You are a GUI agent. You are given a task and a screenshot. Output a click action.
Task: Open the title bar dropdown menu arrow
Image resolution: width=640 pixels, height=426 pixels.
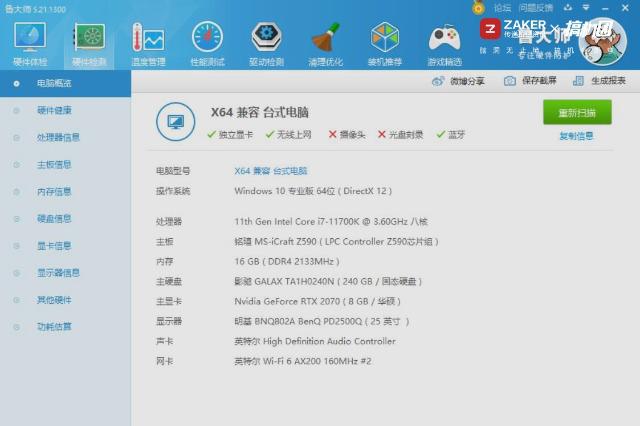coord(586,7)
